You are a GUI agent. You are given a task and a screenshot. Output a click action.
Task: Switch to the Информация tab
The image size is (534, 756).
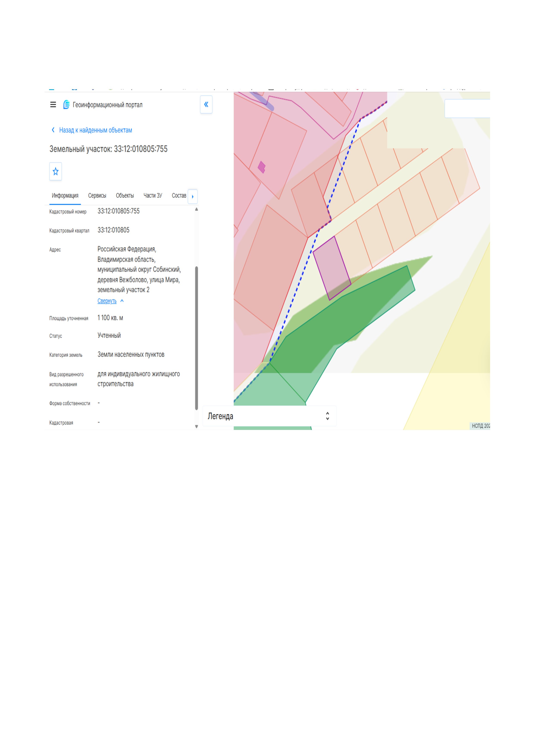(x=65, y=196)
